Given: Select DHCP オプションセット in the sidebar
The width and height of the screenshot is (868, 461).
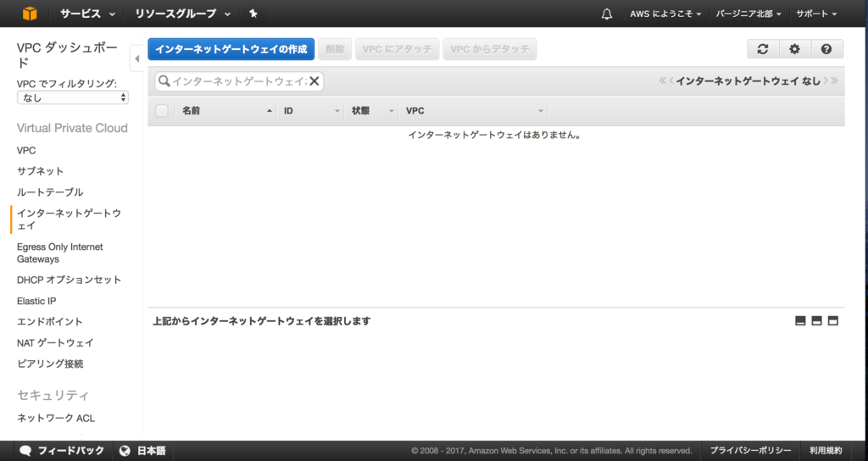Looking at the screenshot, I should (x=69, y=280).
